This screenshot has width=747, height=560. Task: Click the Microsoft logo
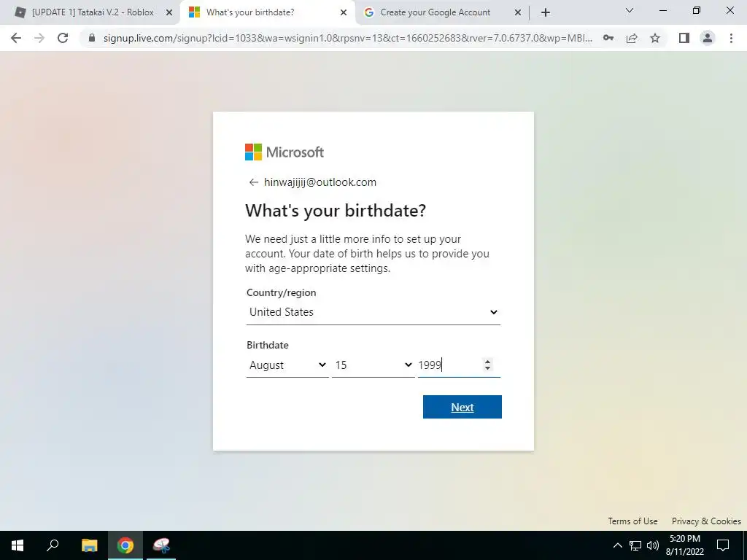[285, 152]
